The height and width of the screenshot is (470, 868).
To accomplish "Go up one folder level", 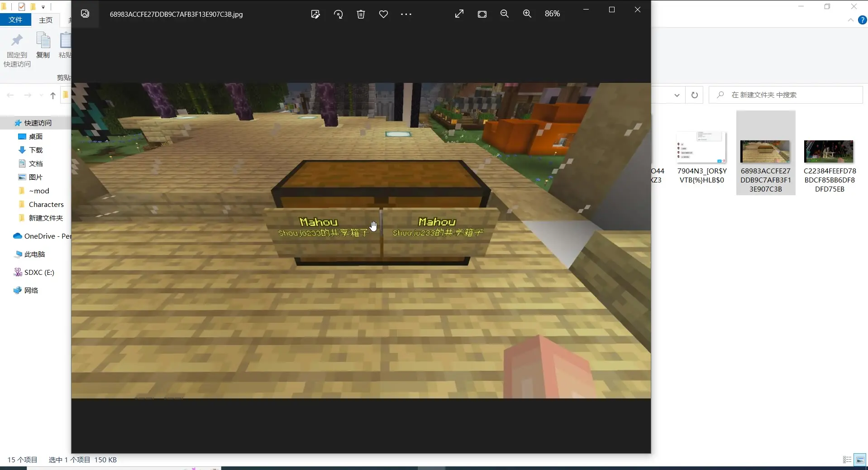I will (x=53, y=95).
